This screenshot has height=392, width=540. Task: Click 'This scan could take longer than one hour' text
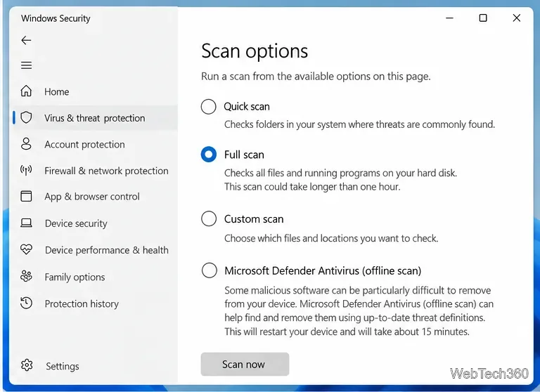pyautogui.click(x=312, y=187)
